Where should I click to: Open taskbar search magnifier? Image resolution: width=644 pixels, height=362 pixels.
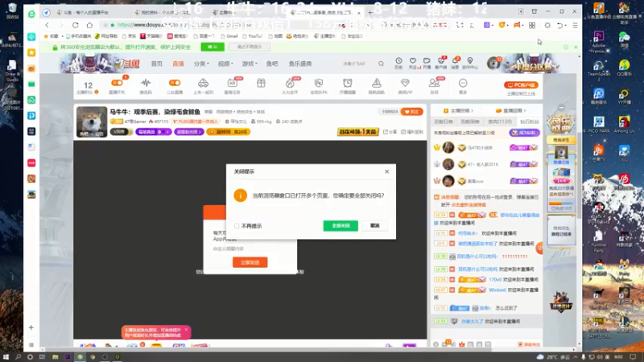click(18, 357)
